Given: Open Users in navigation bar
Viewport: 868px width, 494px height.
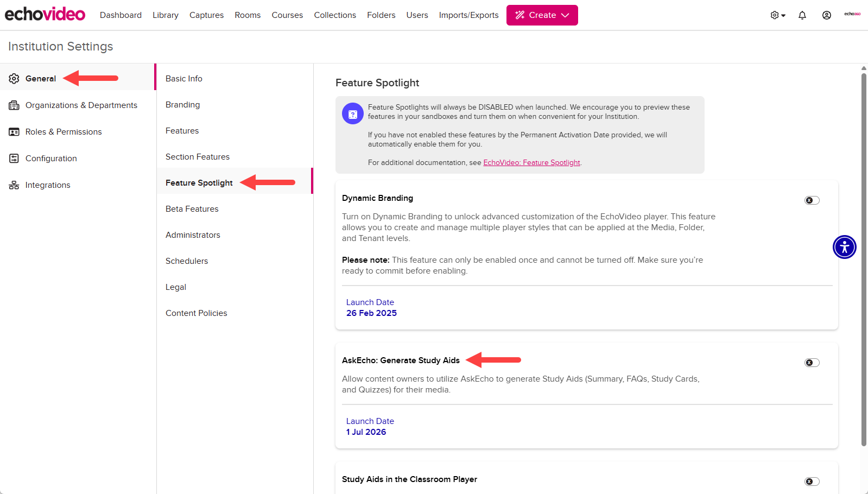Looking at the screenshot, I should click(417, 15).
